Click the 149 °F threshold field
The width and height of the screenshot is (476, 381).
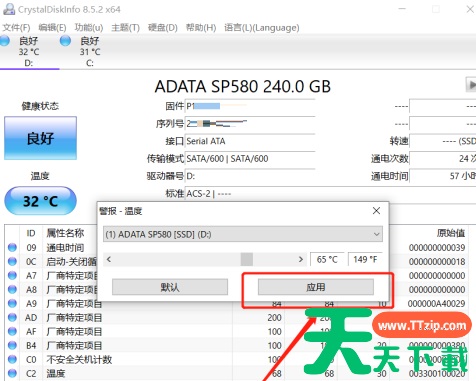tap(365, 259)
